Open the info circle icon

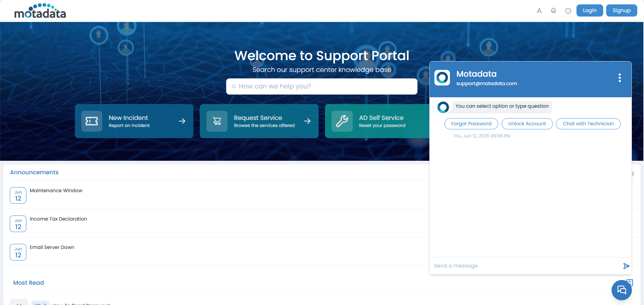coord(568,11)
